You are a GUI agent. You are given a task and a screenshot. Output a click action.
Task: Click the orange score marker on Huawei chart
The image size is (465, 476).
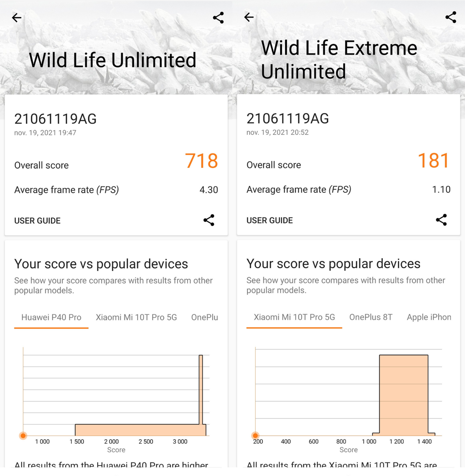23,436
